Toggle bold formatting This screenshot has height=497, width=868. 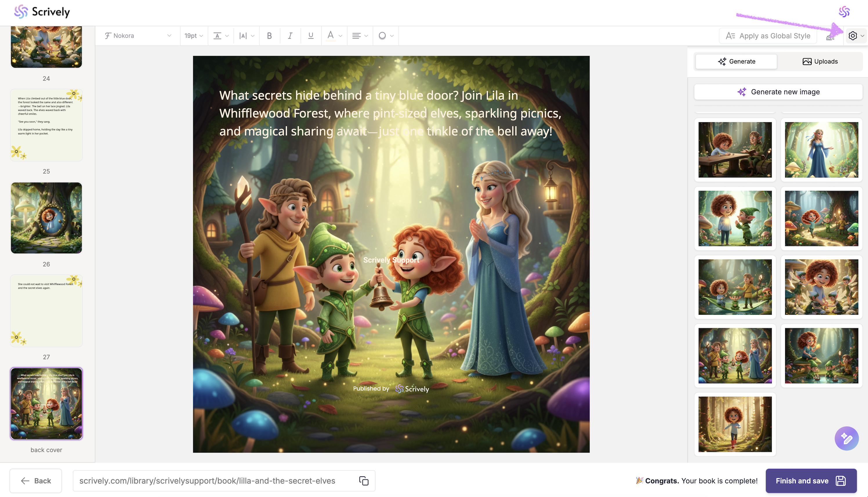pyautogui.click(x=269, y=35)
